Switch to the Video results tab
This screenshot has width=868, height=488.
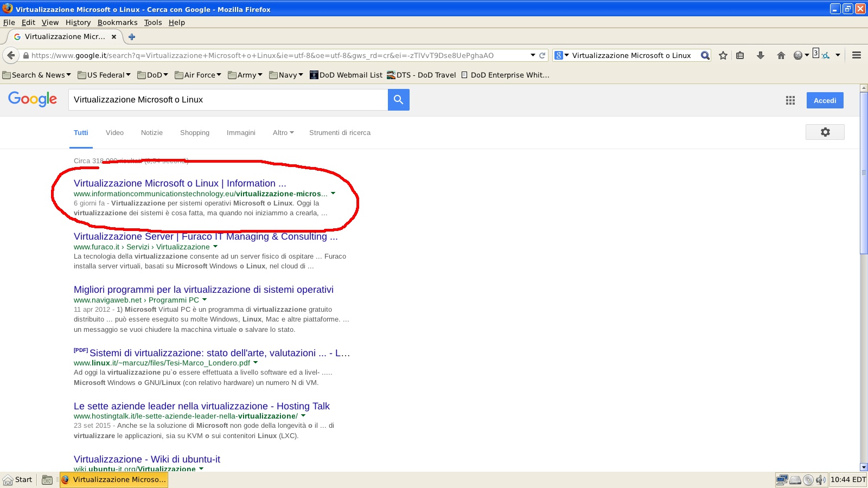pyautogui.click(x=114, y=133)
